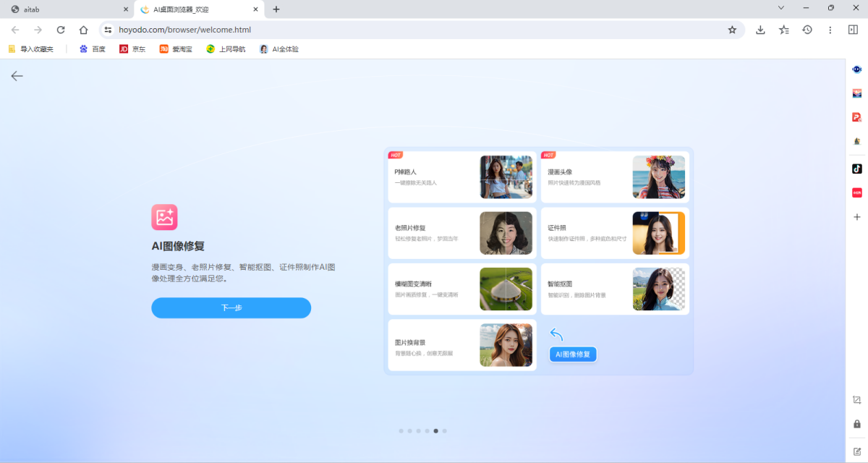
Task: Open the TikTok sidebar shortcut
Action: coord(857,169)
